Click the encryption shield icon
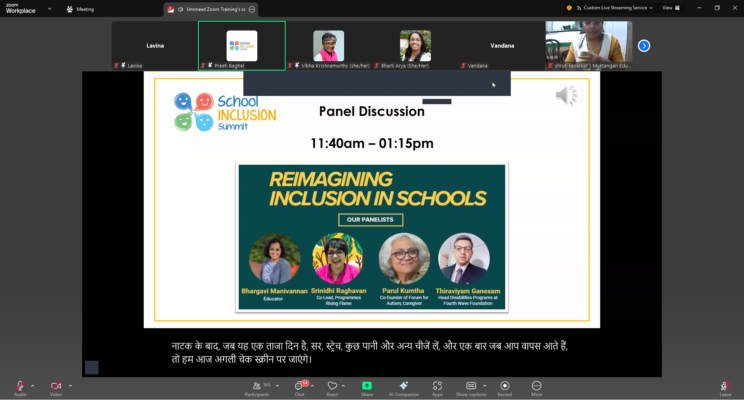 (x=569, y=8)
